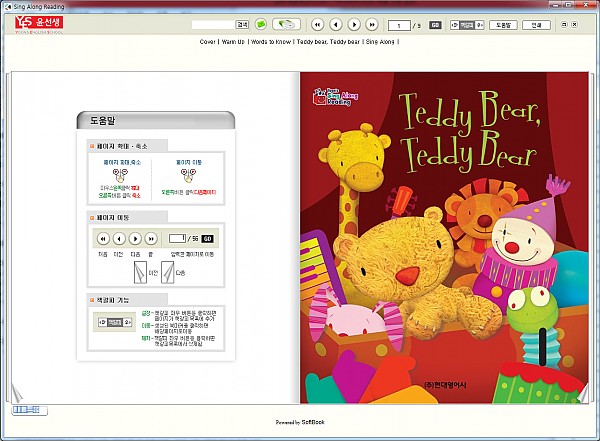
Task: Click the thumbnail strip icon at bottom left
Action: point(25,409)
